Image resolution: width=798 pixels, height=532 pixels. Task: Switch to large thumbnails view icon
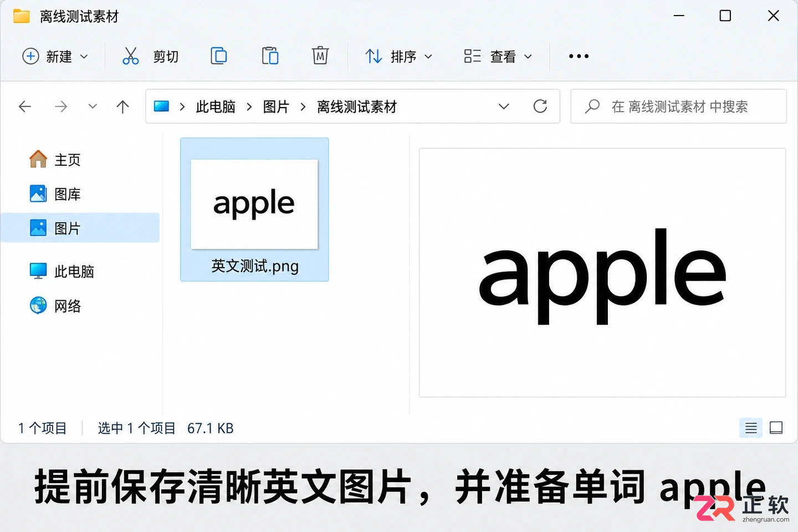click(776, 428)
